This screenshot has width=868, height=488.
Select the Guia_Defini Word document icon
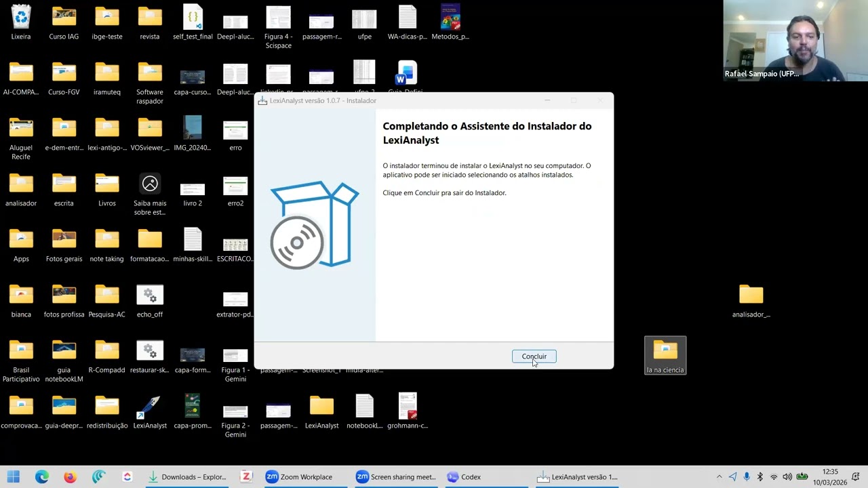(408, 76)
